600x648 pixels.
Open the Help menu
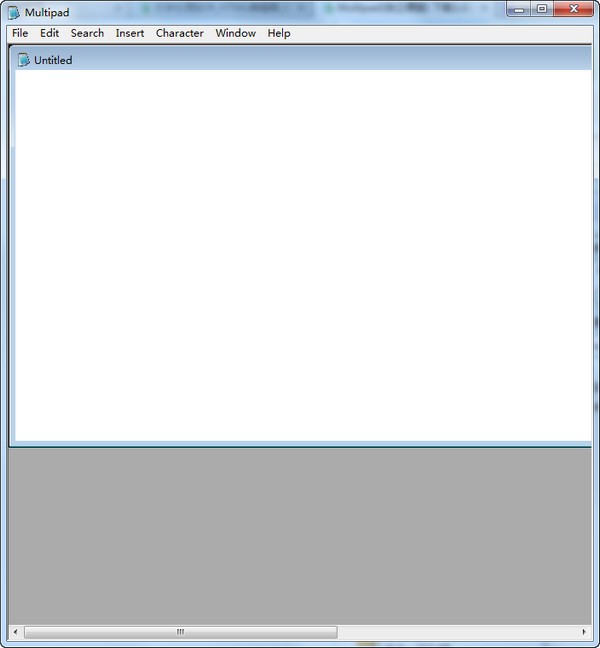tap(279, 33)
